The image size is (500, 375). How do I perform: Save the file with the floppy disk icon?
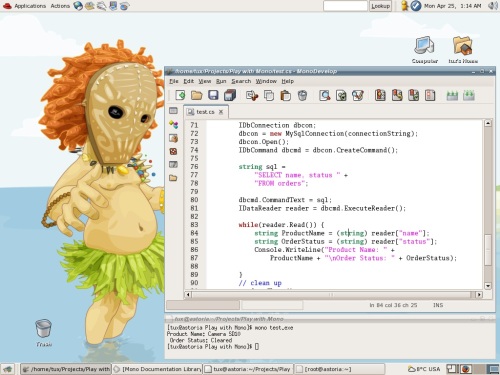tap(213, 95)
